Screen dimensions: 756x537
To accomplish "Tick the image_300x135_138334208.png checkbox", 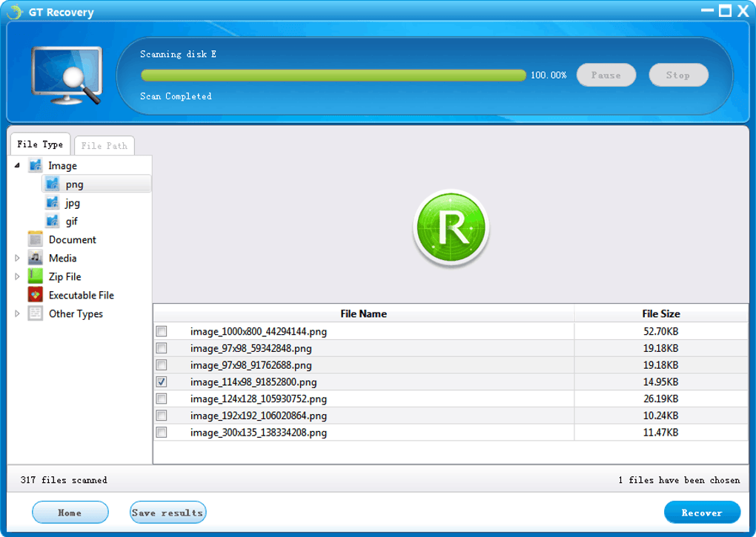I will pyautogui.click(x=162, y=433).
